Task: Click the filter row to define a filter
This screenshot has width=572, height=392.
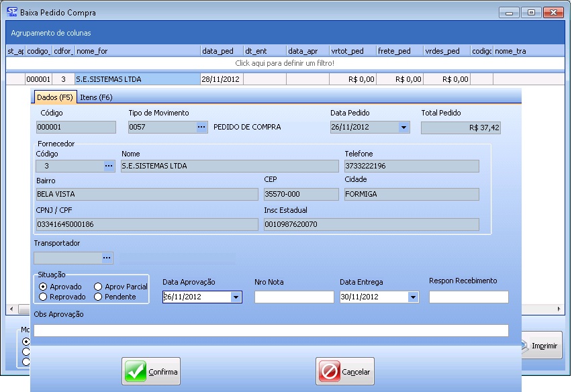Action: tap(285, 63)
